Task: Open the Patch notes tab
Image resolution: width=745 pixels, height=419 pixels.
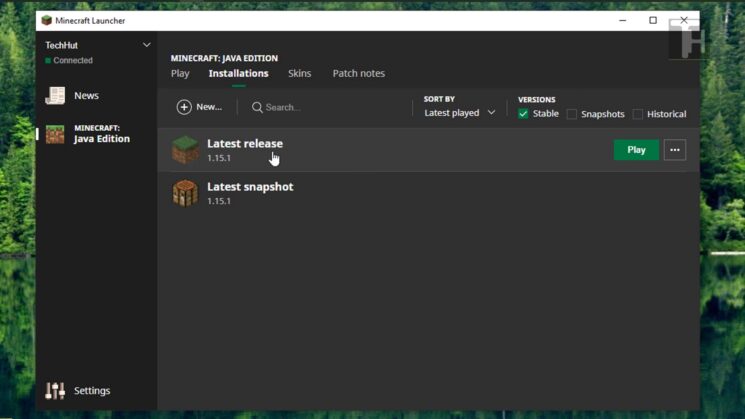Action: [359, 74]
